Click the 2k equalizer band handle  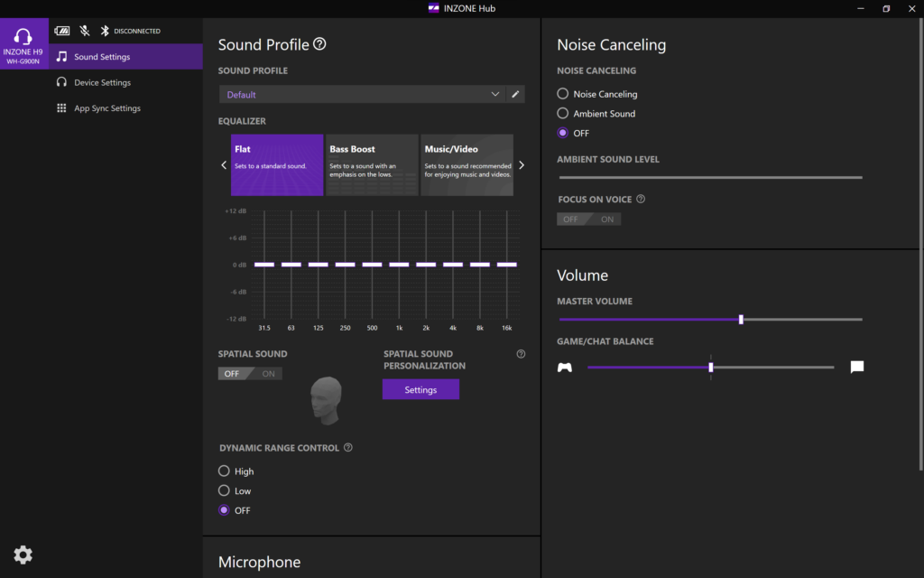426,265
